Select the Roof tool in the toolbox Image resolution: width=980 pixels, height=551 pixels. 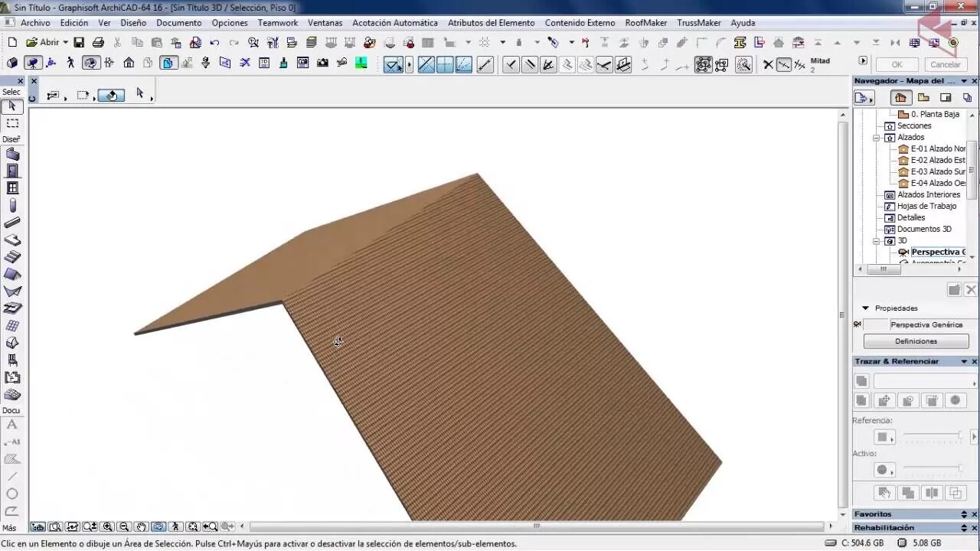(x=12, y=274)
